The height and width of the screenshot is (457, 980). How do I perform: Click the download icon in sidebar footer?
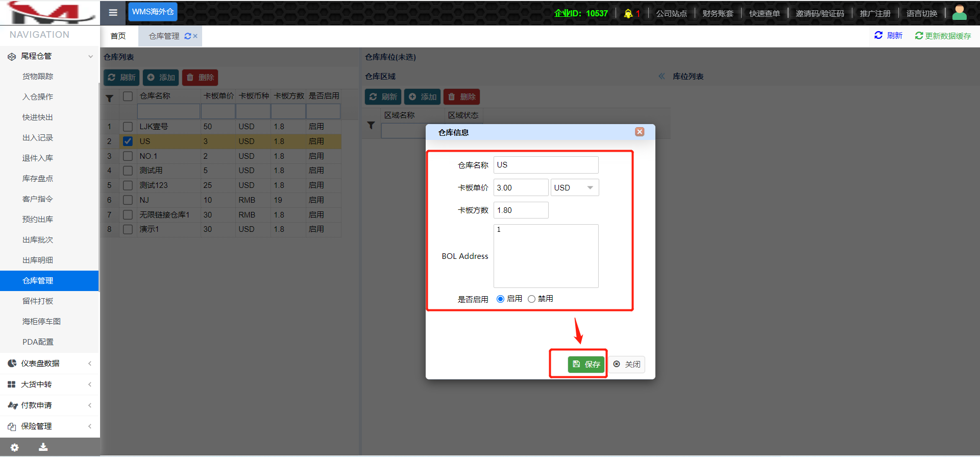[x=43, y=447]
